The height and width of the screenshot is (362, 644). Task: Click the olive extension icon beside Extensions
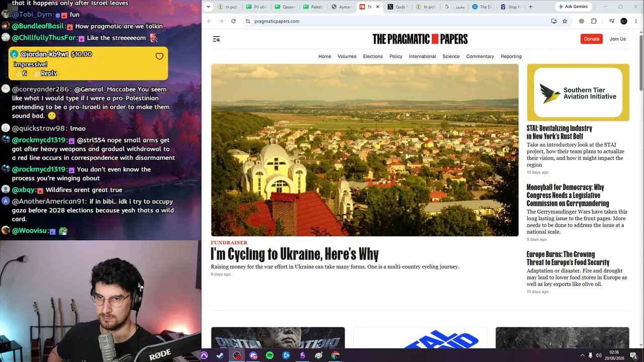coord(582,21)
